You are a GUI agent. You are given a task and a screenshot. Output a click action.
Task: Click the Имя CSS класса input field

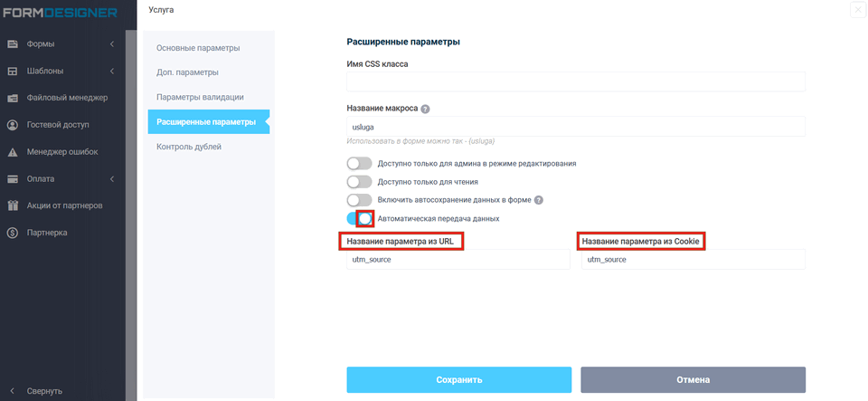tap(575, 82)
